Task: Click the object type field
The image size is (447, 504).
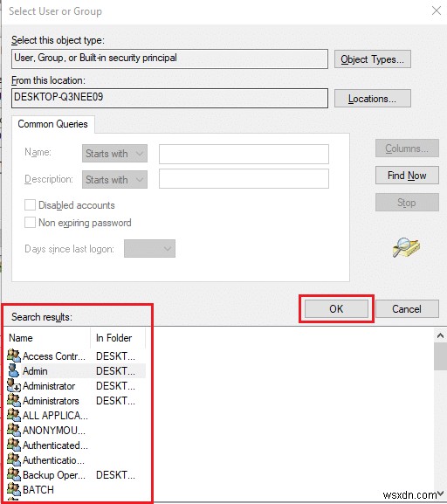Action: [x=169, y=59]
